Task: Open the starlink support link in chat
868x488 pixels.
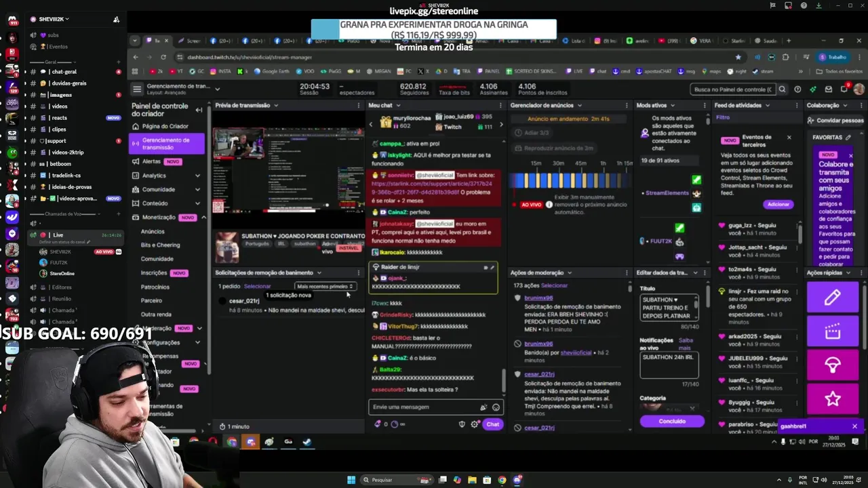Action: (430, 188)
